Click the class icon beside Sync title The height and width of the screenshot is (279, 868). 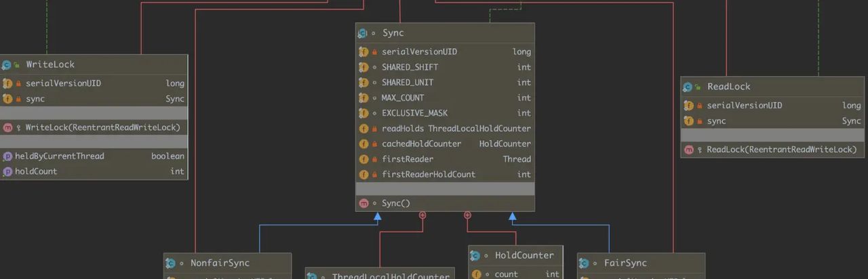(x=363, y=33)
